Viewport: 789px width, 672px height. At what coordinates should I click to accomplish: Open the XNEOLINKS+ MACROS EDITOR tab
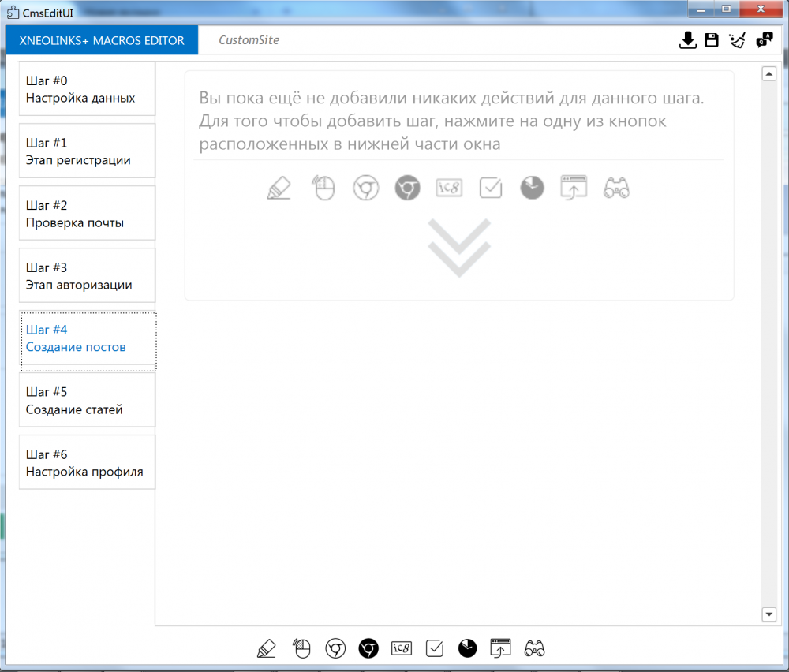(102, 40)
